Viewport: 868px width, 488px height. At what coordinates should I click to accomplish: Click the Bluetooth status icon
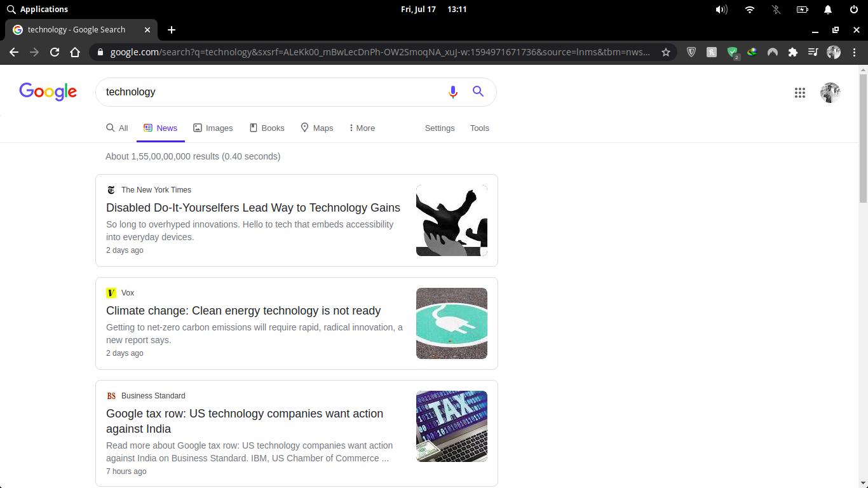(x=776, y=10)
